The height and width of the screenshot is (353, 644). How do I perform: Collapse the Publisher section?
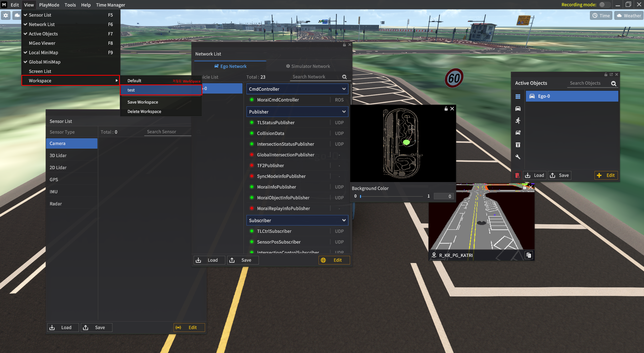(344, 112)
